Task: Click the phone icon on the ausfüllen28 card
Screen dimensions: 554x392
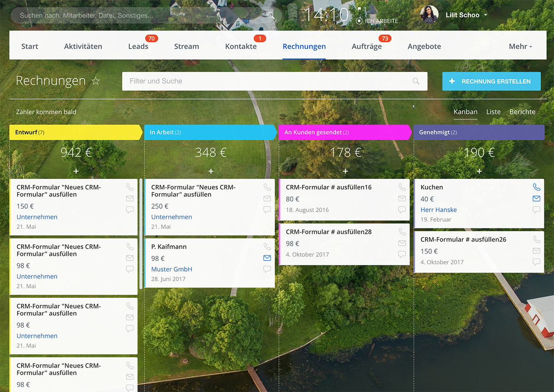Action: [x=402, y=232]
